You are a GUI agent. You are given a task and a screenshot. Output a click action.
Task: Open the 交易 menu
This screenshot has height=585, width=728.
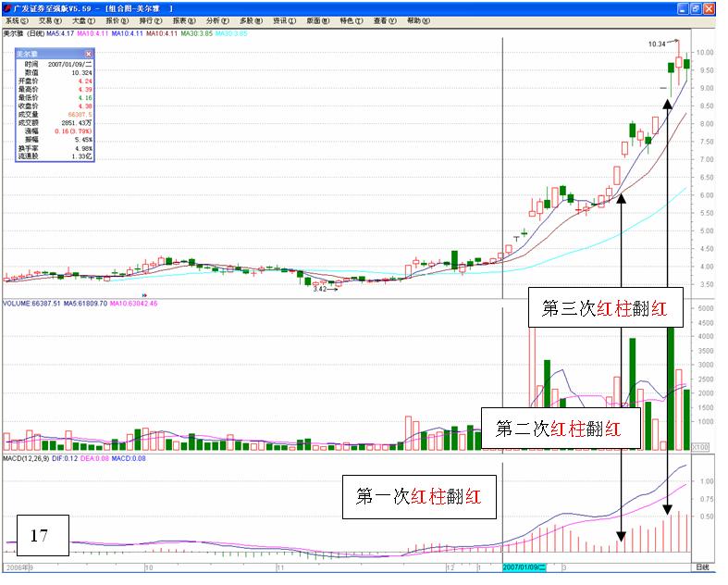click(x=50, y=19)
